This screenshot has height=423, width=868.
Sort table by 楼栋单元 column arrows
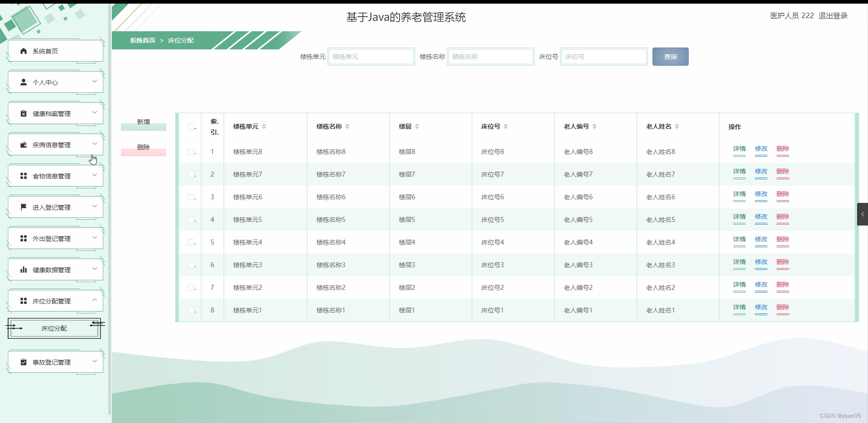tap(264, 126)
